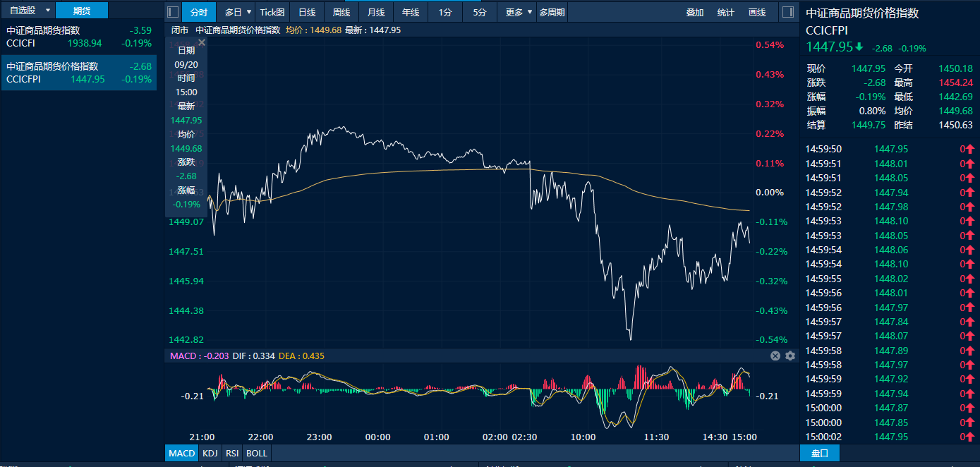Click the 14:59:50 trade row

pyautogui.click(x=890, y=149)
